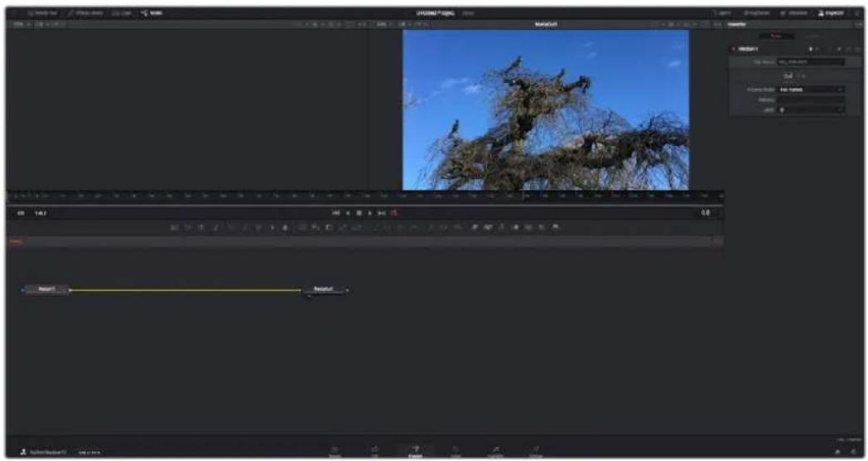The image size is (868, 461).
Task: Play the clip forward
Action: (369, 213)
